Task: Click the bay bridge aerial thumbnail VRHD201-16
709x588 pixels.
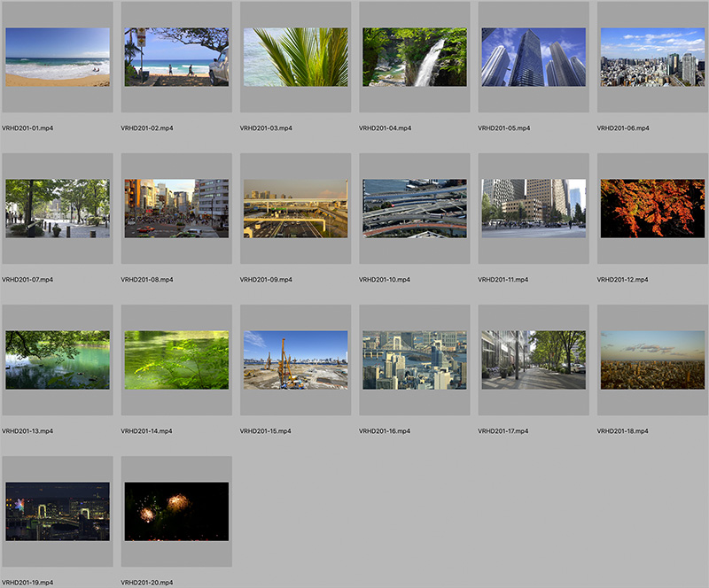Action: pos(415,360)
